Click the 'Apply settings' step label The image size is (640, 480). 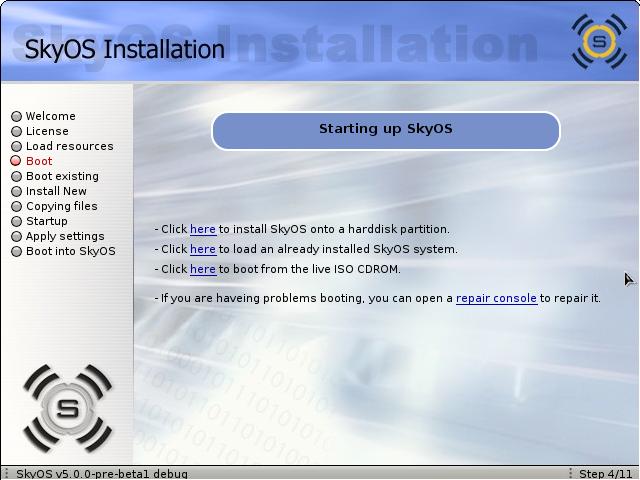65,236
